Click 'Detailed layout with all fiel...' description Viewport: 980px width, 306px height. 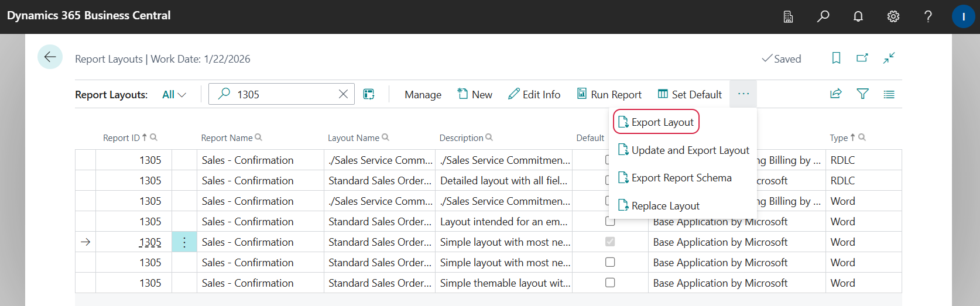click(x=503, y=181)
